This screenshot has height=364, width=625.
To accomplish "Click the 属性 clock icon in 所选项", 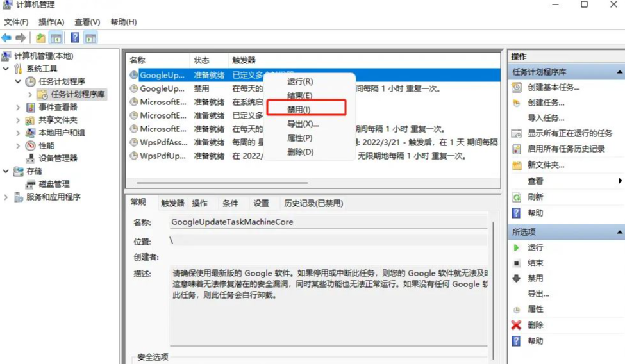I will coord(517,310).
